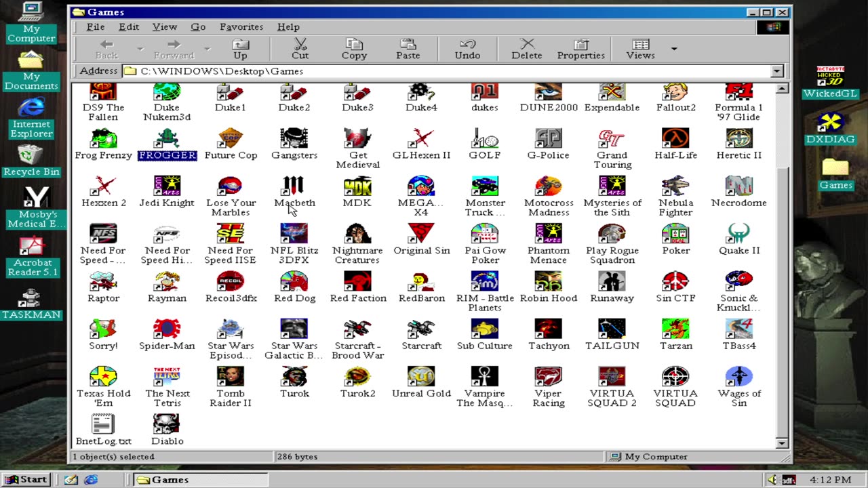The width and height of the screenshot is (868, 488).
Task: Select the BnetLog.txt file
Action: (103, 424)
